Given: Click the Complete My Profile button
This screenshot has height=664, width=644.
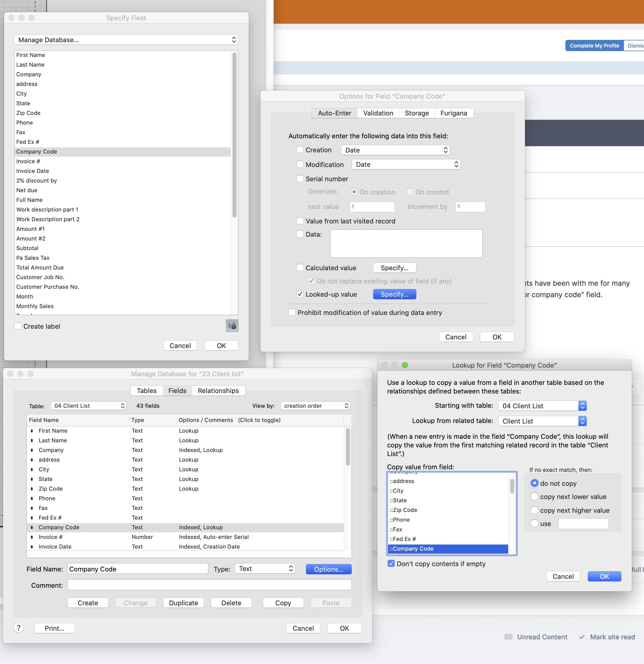Looking at the screenshot, I should tap(594, 46).
